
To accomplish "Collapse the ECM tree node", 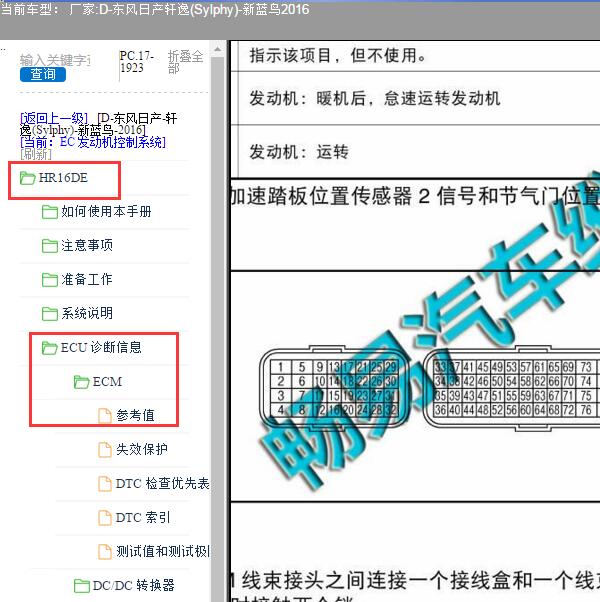I will [x=107, y=382].
